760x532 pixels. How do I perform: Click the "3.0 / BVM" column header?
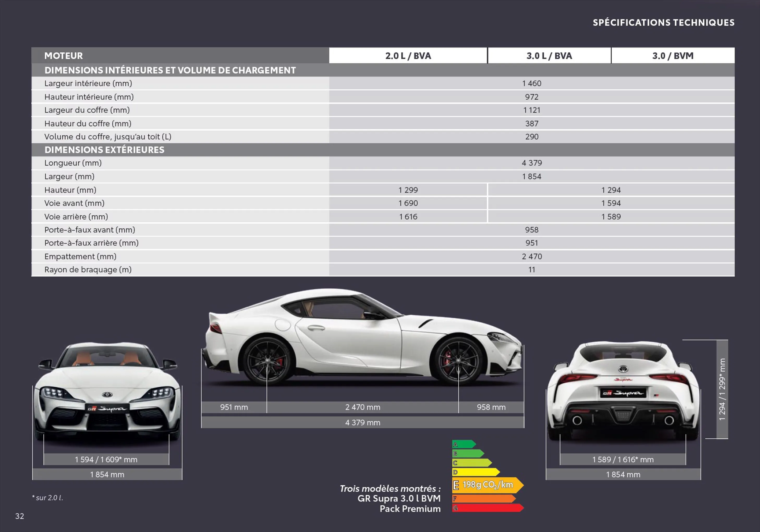coord(673,56)
